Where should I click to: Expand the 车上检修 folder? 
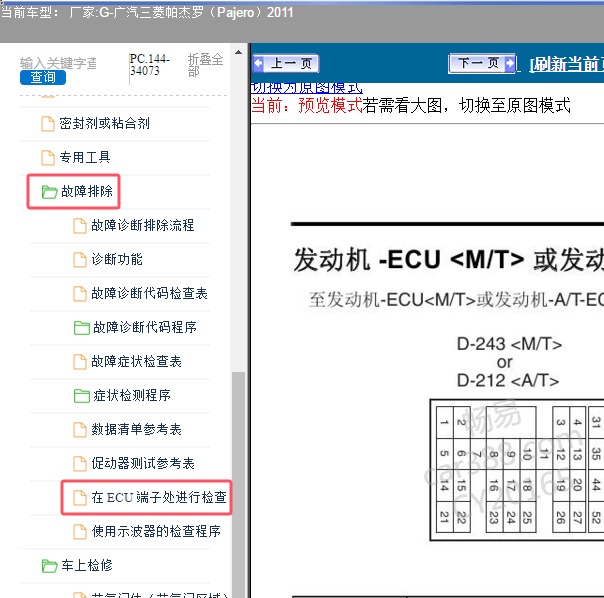coord(87,565)
